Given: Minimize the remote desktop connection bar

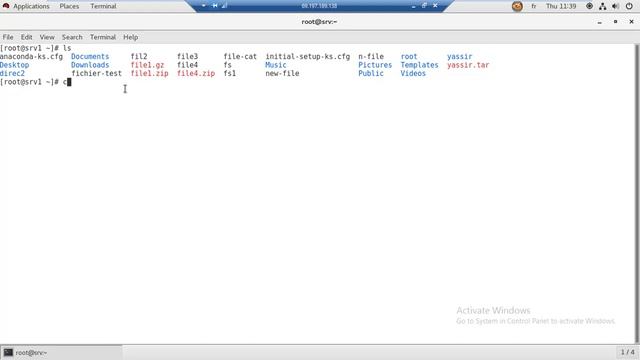Looking at the screenshot, I should point(413,6).
